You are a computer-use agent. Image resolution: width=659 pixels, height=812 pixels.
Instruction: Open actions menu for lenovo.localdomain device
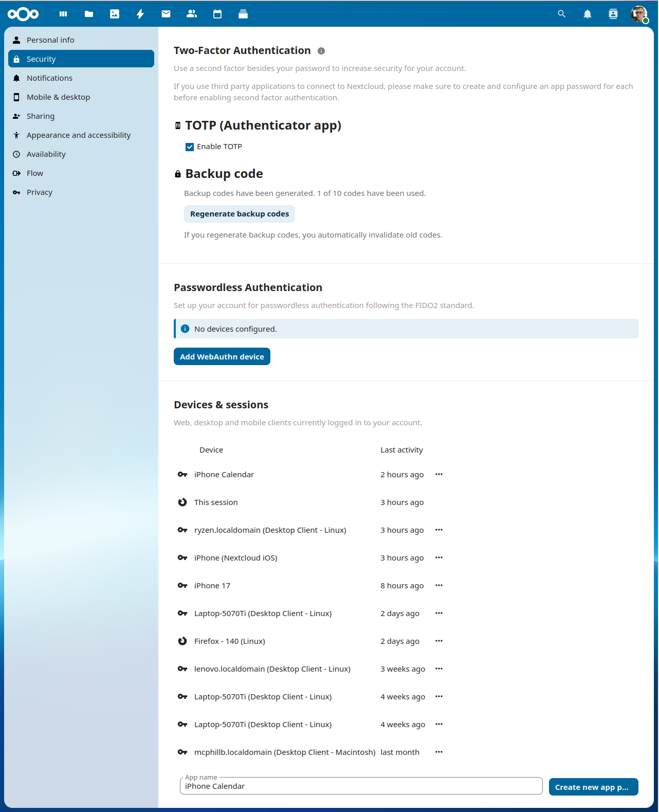coord(439,669)
